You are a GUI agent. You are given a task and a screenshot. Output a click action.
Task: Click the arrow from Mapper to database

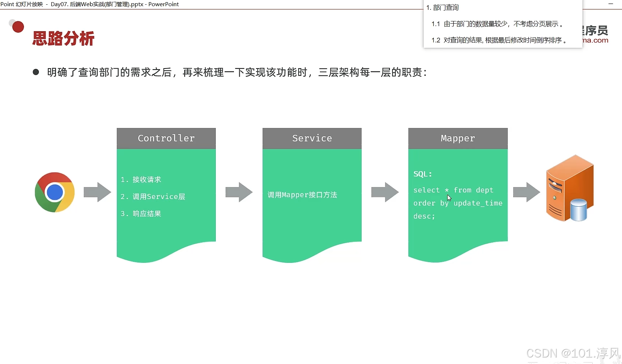[527, 192]
